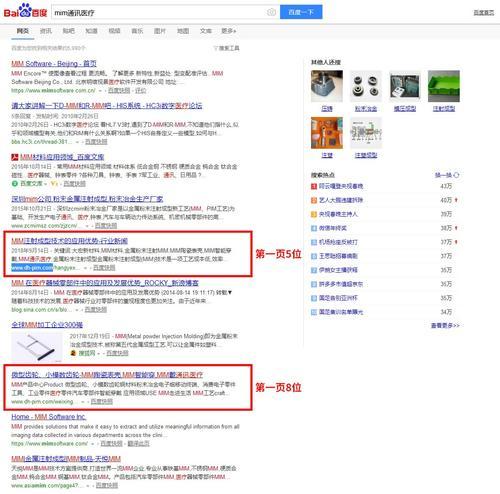Click the 压铸 related-search thumbnail

click(327, 86)
